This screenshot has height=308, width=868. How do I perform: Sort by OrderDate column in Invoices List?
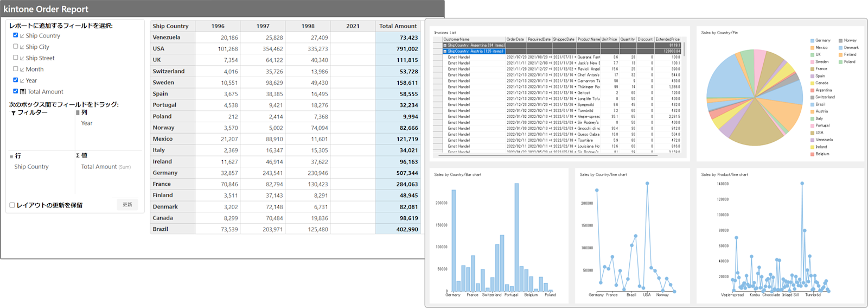tap(516, 39)
